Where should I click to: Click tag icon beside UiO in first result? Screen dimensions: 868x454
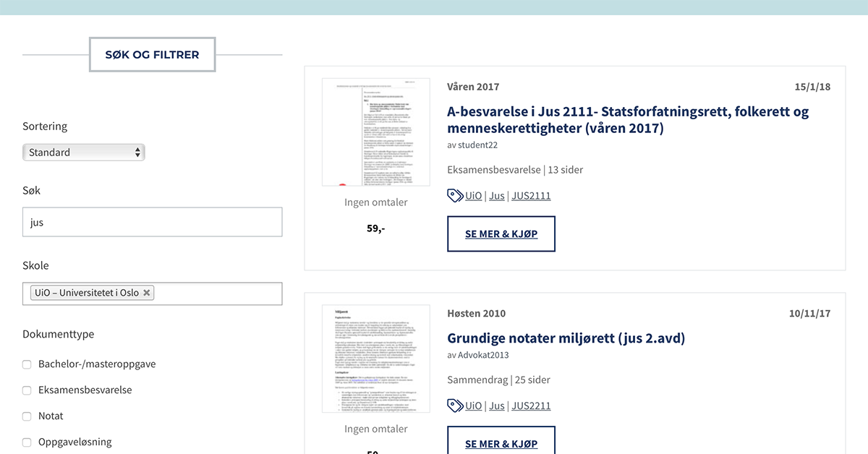pyautogui.click(x=455, y=195)
